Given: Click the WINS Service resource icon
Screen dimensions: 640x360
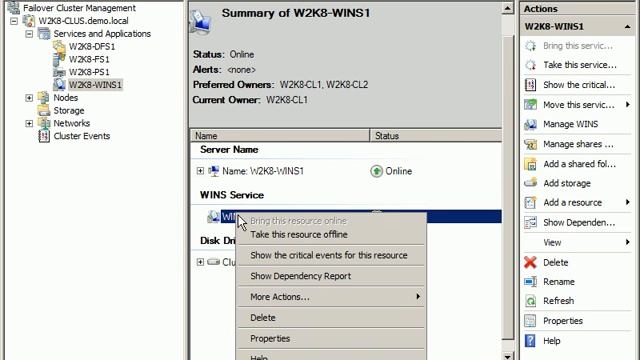Looking at the screenshot, I should pos(213,216).
